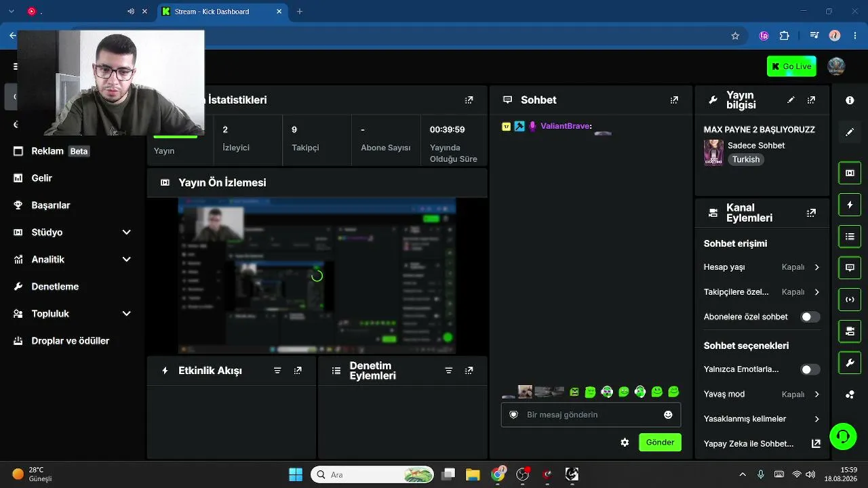Open a new browser tab

pyautogui.click(x=300, y=12)
